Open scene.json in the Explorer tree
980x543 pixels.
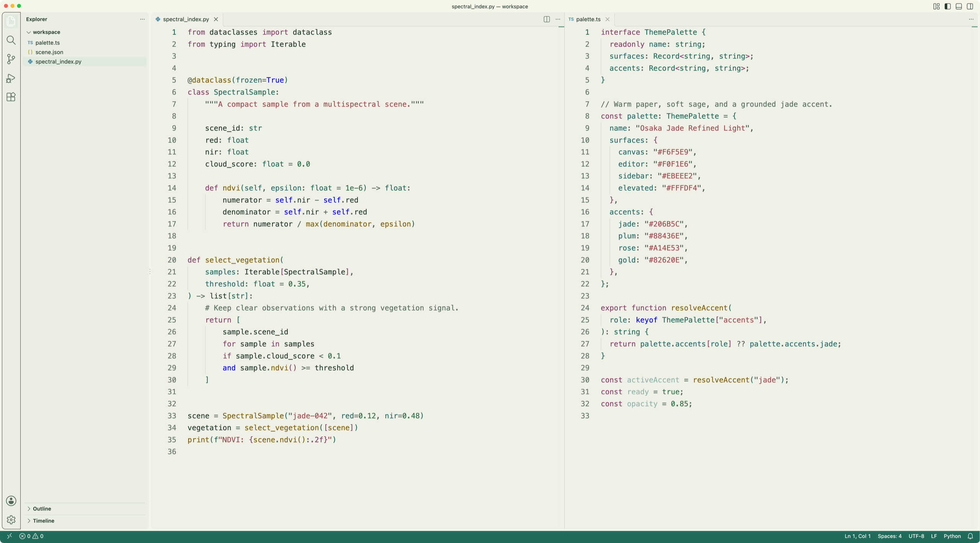85,52
